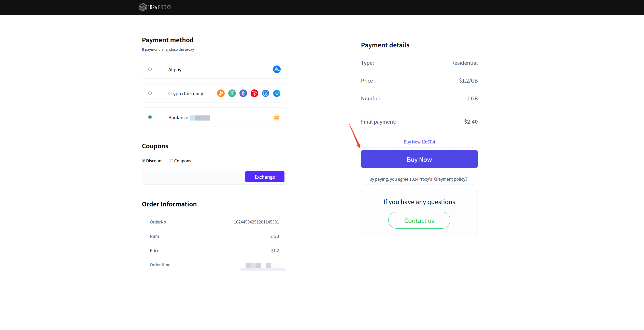Click the orange wallet balance icon
The image size is (644, 330).
tap(277, 117)
